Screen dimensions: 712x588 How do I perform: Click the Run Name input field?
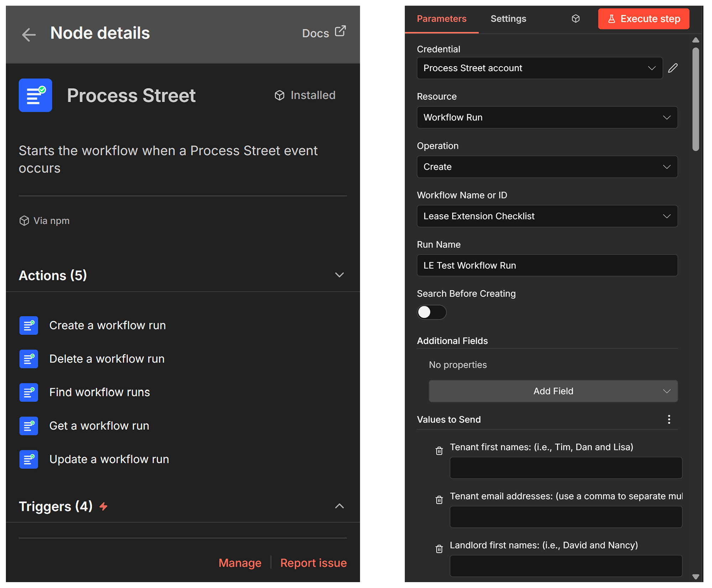click(x=547, y=265)
